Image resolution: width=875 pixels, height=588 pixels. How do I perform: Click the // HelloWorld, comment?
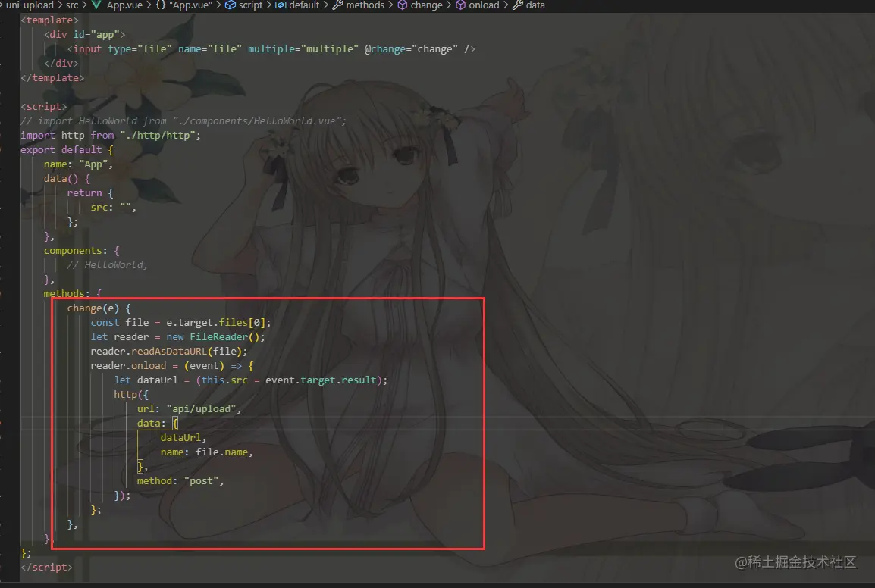107,265
